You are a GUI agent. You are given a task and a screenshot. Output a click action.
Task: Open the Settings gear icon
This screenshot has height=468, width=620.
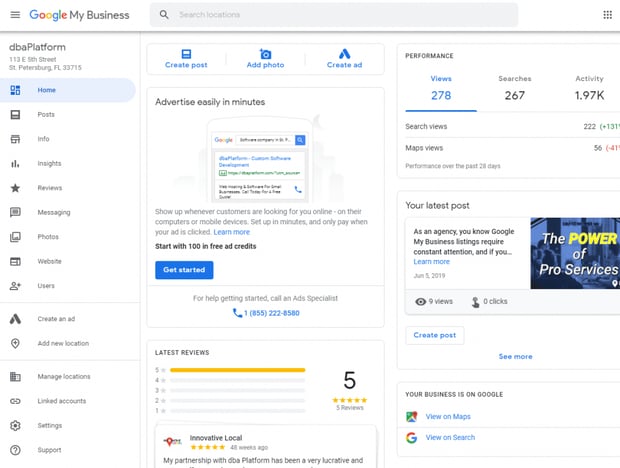(x=15, y=426)
